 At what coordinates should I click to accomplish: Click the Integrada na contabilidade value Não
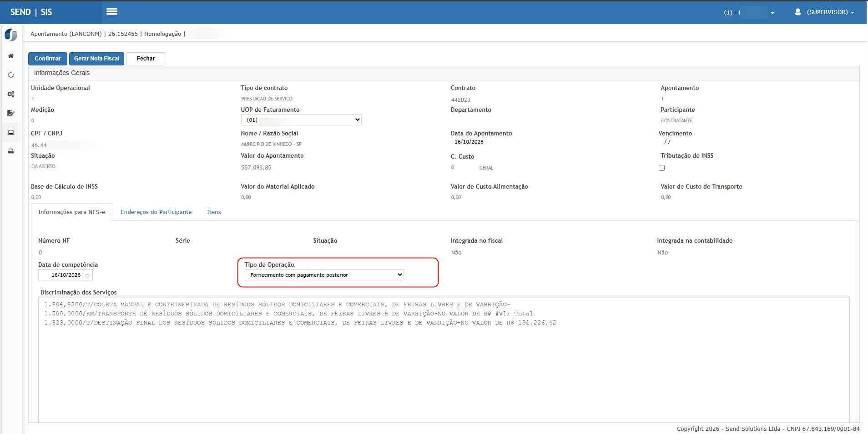[x=662, y=253]
